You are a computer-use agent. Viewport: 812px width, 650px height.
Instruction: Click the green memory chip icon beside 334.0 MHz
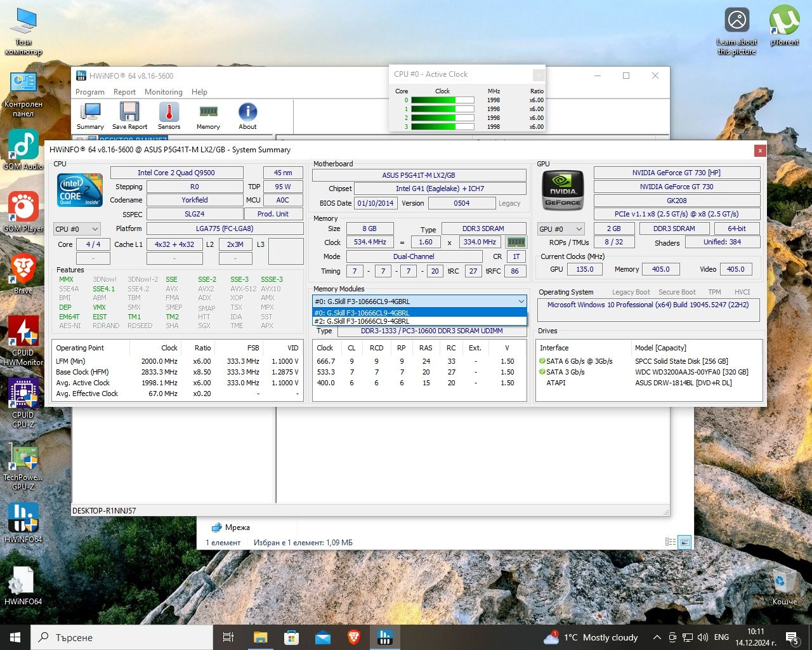(516, 242)
